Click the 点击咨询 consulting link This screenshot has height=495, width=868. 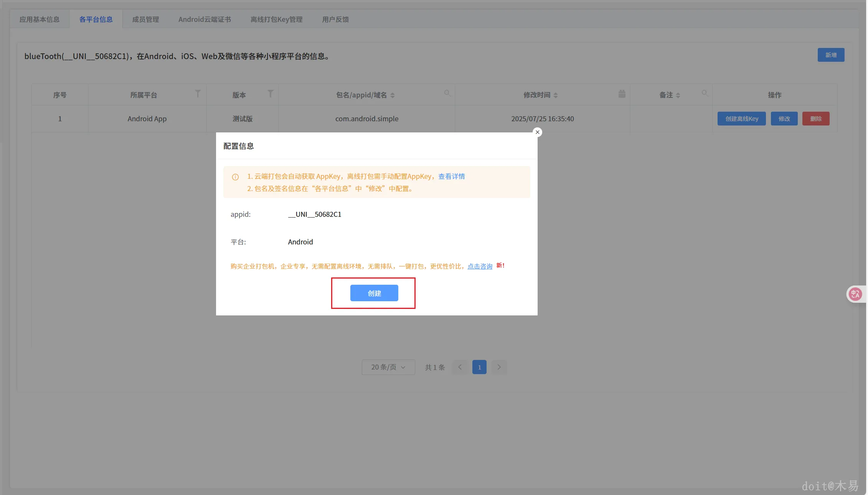tap(479, 266)
